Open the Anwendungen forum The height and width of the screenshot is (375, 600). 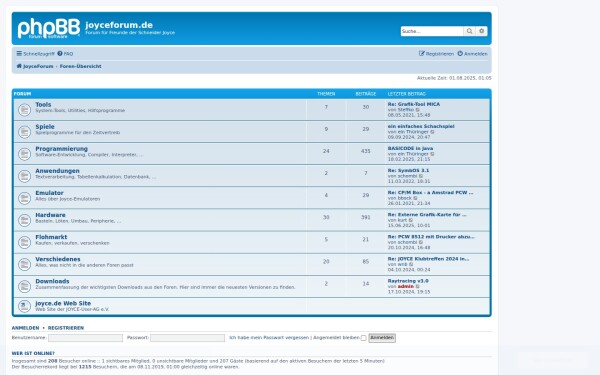point(57,171)
